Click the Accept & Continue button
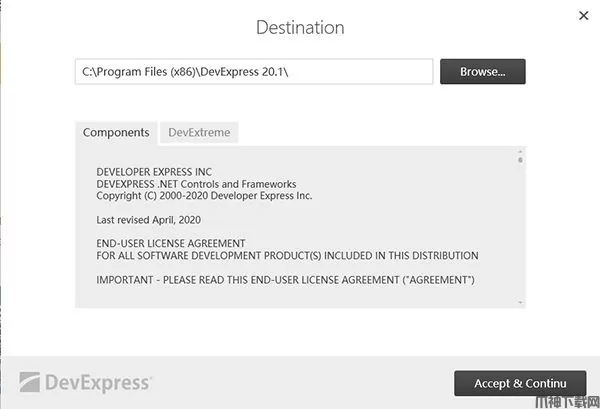This screenshot has width=600, height=409. coord(519,383)
